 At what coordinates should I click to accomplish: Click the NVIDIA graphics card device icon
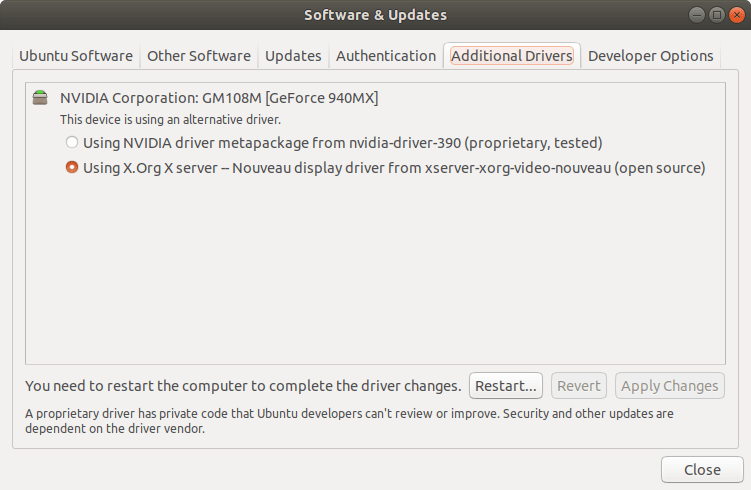(x=40, y=98)
